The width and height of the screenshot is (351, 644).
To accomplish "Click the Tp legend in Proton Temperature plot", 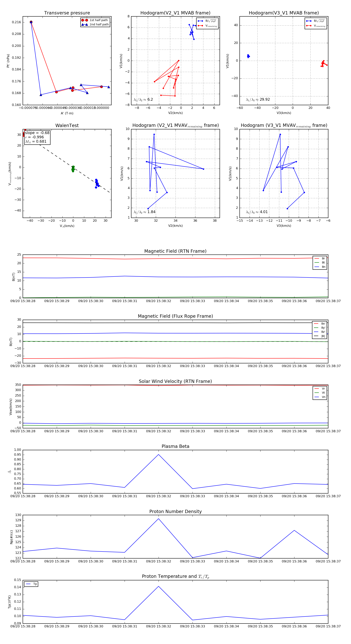I will pos(31,584).
